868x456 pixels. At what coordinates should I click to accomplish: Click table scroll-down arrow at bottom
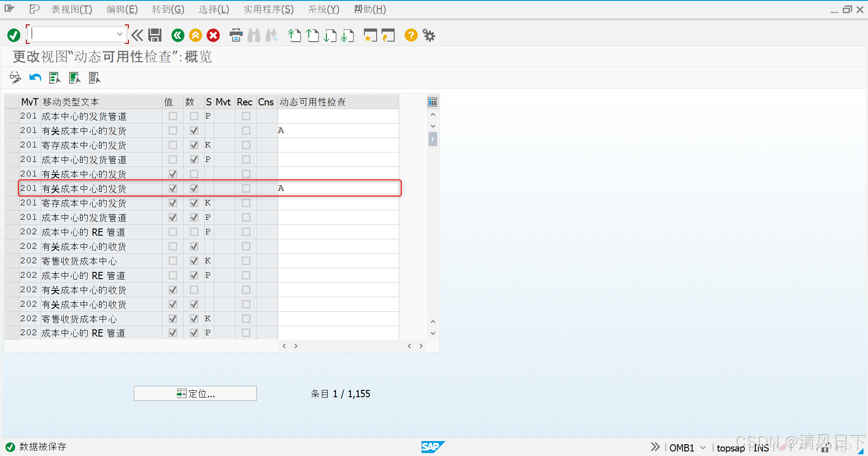click(433, 333)
